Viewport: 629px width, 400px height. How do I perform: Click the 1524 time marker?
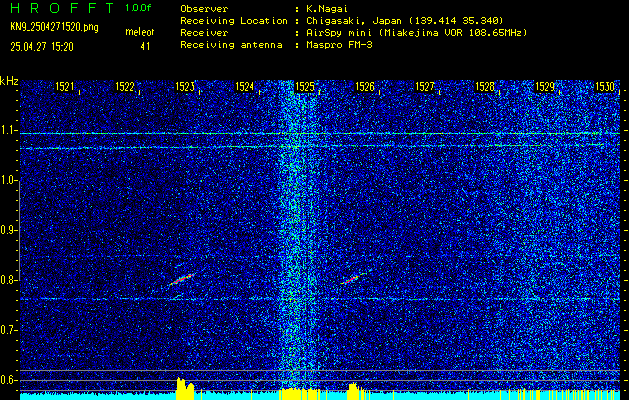[x=244, y=87]
